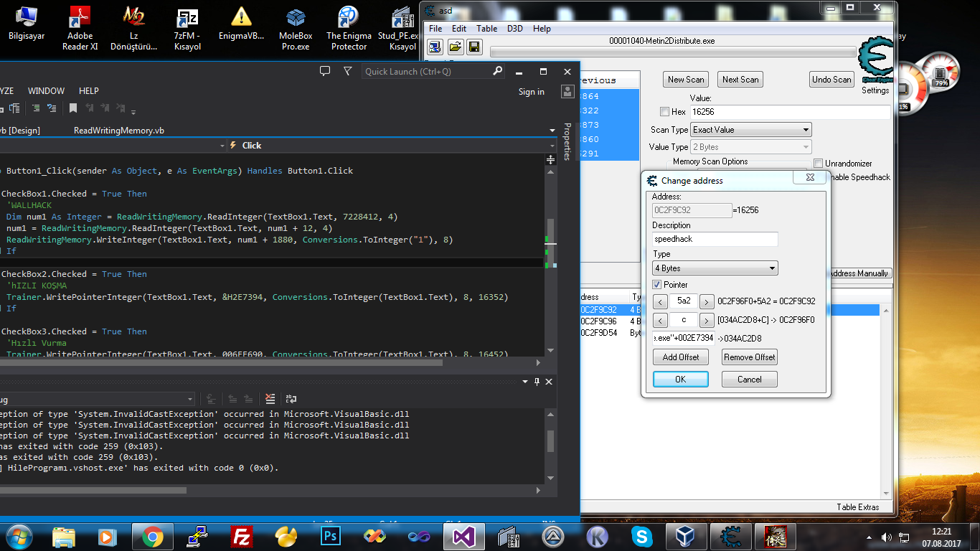Image resolution: width=980 pixels, height=551 pixels.
Task: Click the Cheat Engine save floppy icon
Action: point(474,47)
